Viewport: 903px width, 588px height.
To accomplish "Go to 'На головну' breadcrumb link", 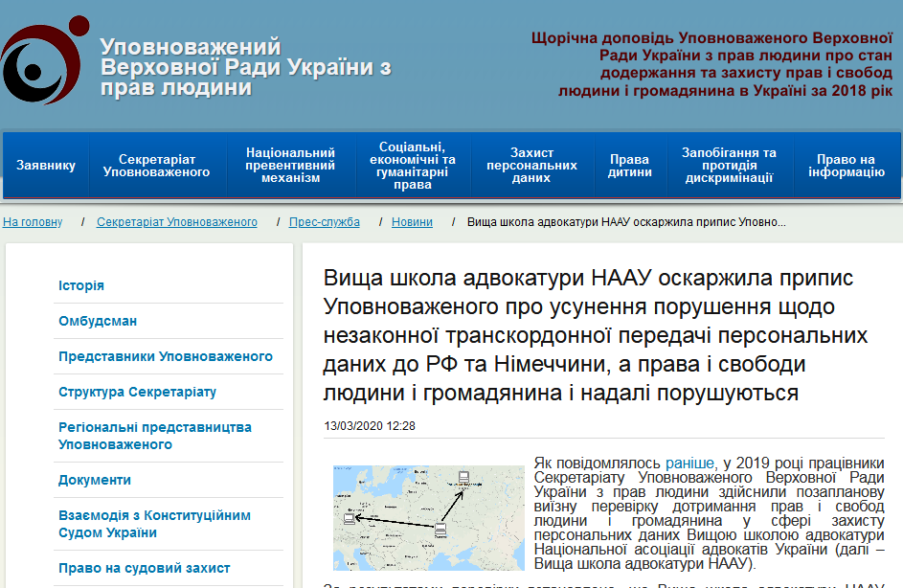I will coord(33,222).
